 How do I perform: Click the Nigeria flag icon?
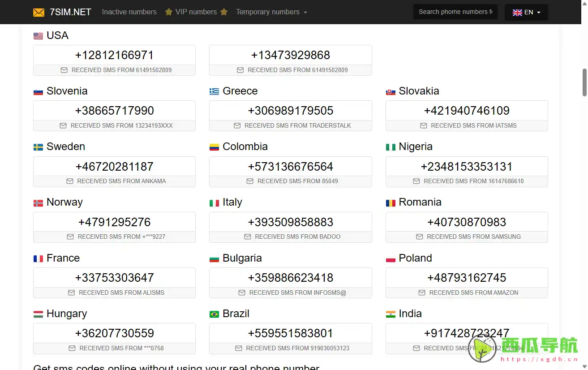pyautogui.click(x=391, y=147)
